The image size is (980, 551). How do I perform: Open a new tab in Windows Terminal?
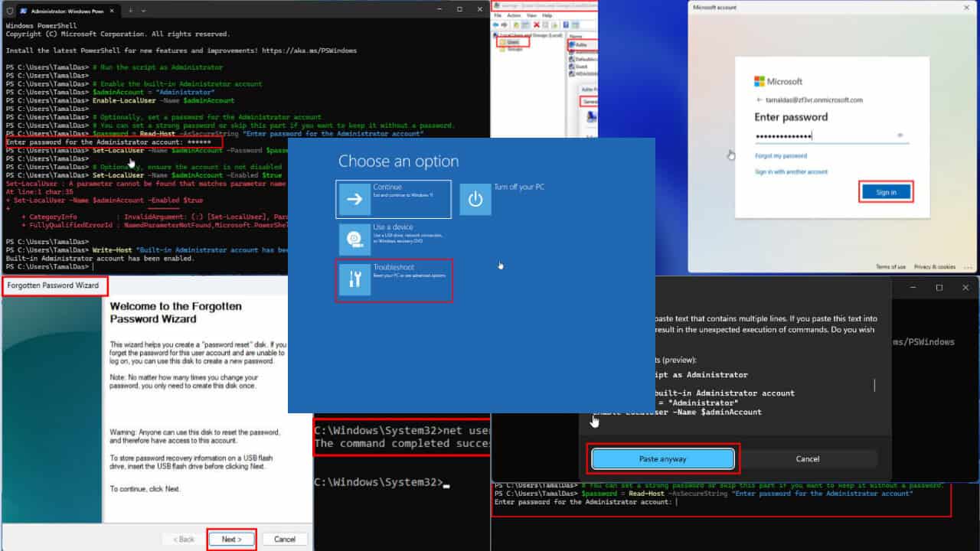coord(130,11)
